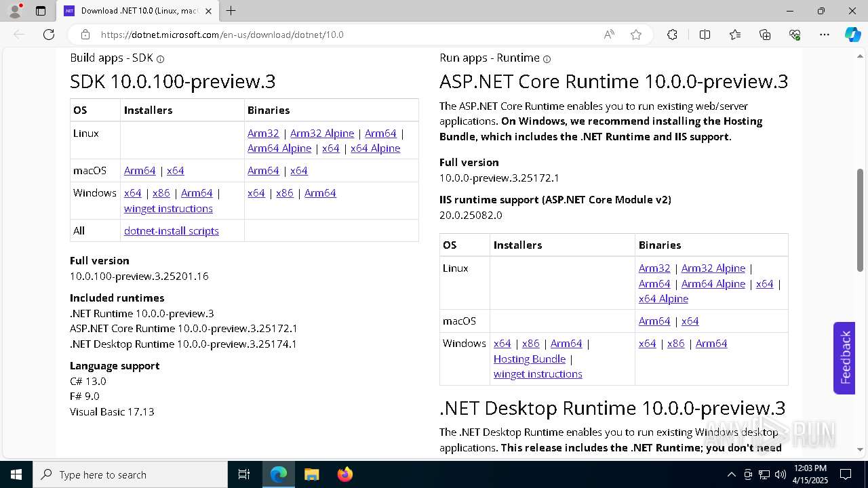Open the Copilot sidebar
868x488 pixels.
tap(852, 35)
